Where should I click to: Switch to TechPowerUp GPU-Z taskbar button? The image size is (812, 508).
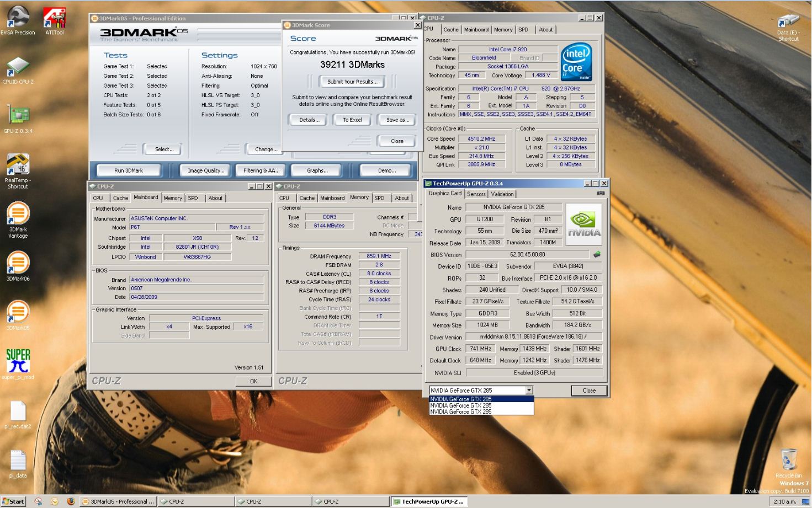coord(429,501)
